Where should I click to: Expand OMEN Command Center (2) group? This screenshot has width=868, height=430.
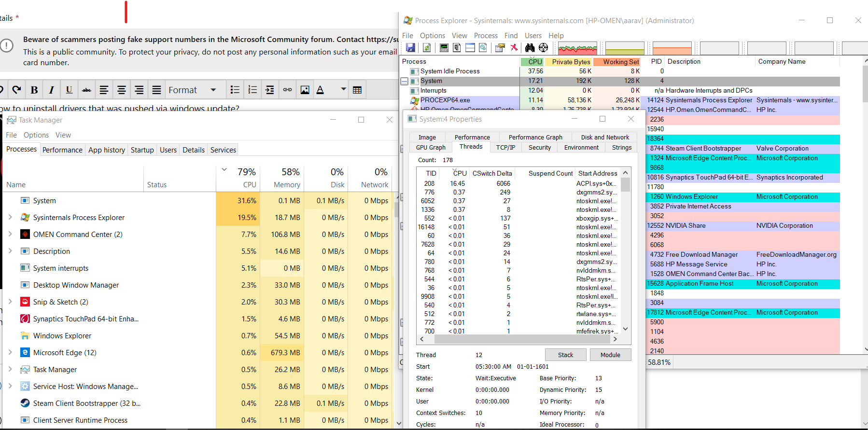tap(10, 234)
